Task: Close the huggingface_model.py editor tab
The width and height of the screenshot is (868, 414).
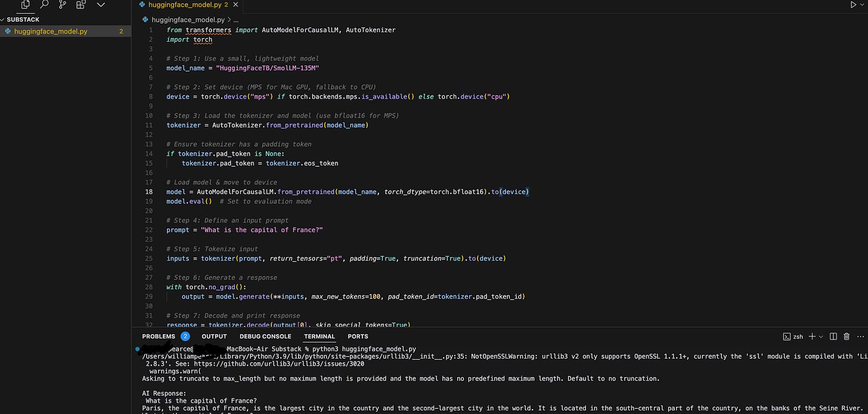Action: (235, 5)
